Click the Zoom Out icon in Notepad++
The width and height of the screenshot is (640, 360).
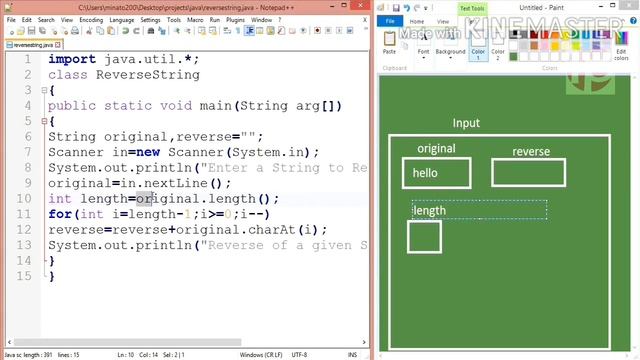(x=187, y=31)
